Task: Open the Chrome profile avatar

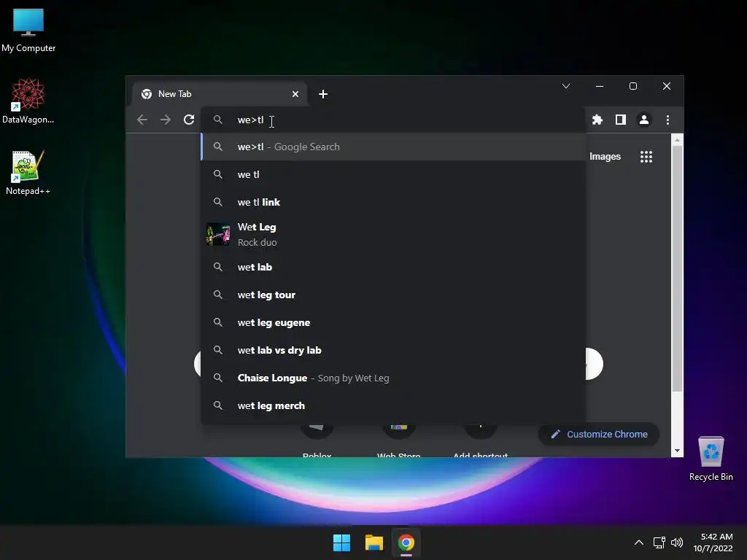Action: pyautogui.click(x=643, y=120)
